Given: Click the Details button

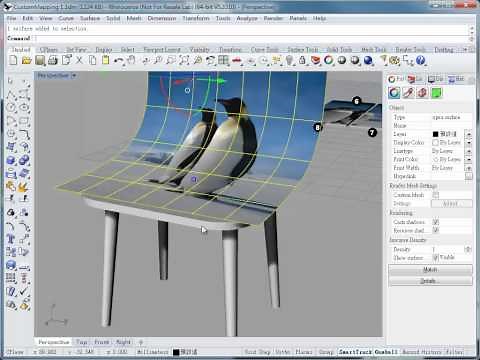Looking at the screenshot, I should tap(430, 281).
